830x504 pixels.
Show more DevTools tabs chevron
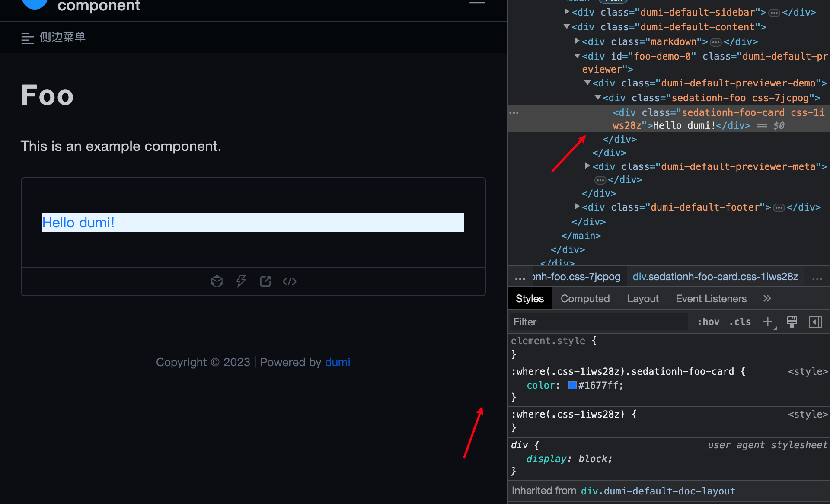click(767, 298)
